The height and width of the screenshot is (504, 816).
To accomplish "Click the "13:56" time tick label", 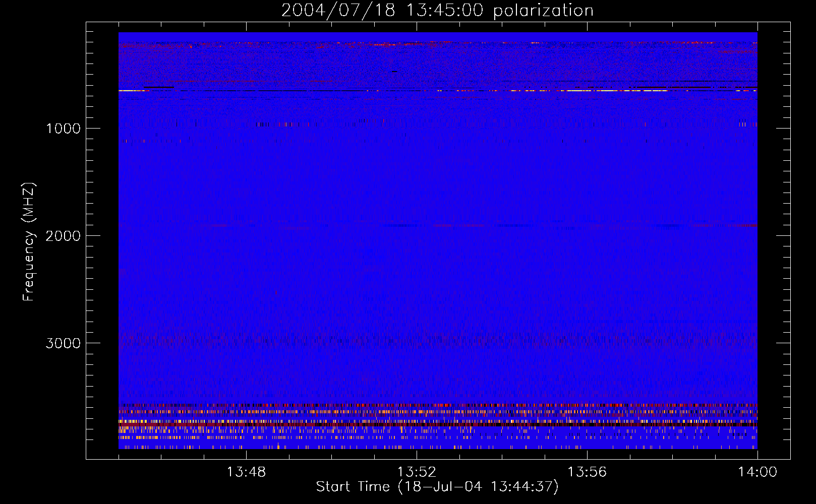I will pyautogui.click(x=587, y=472).
